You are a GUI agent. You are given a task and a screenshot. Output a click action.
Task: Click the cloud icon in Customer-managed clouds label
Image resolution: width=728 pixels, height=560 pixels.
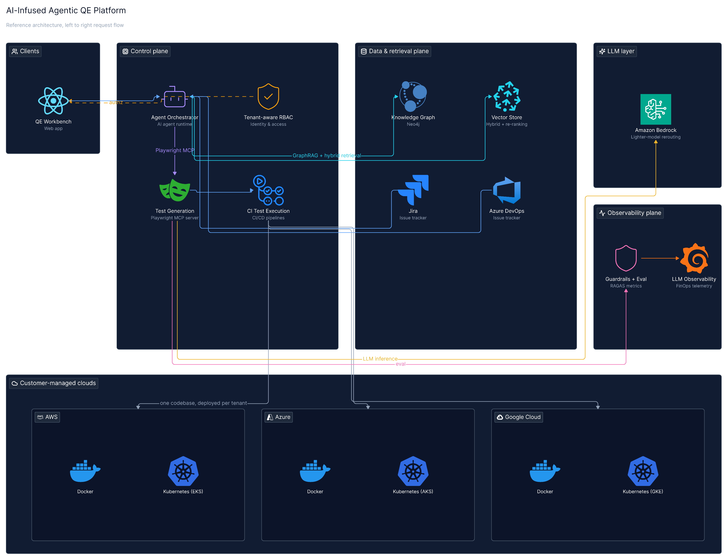click(x=15, y=383)
